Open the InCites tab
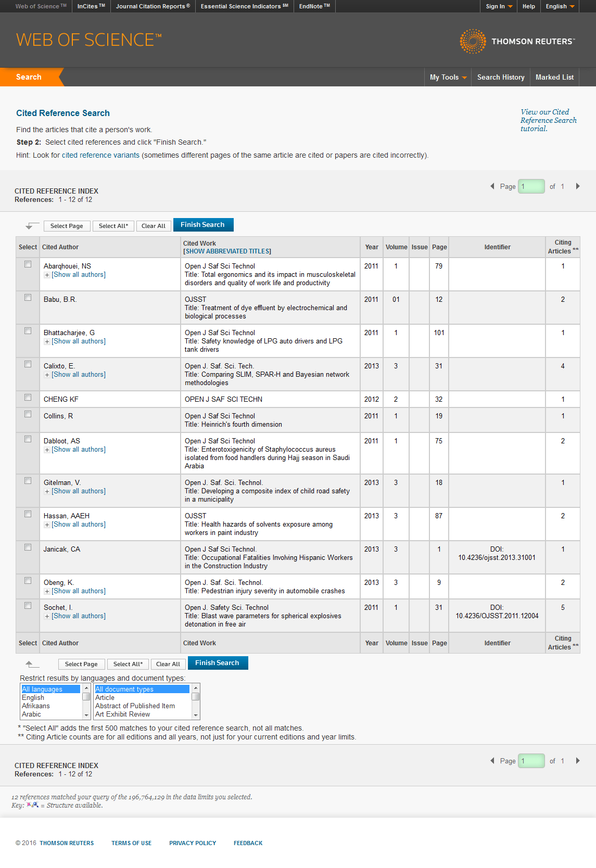The height and width of the screenshot is (868, 596). tap(91, 6)
